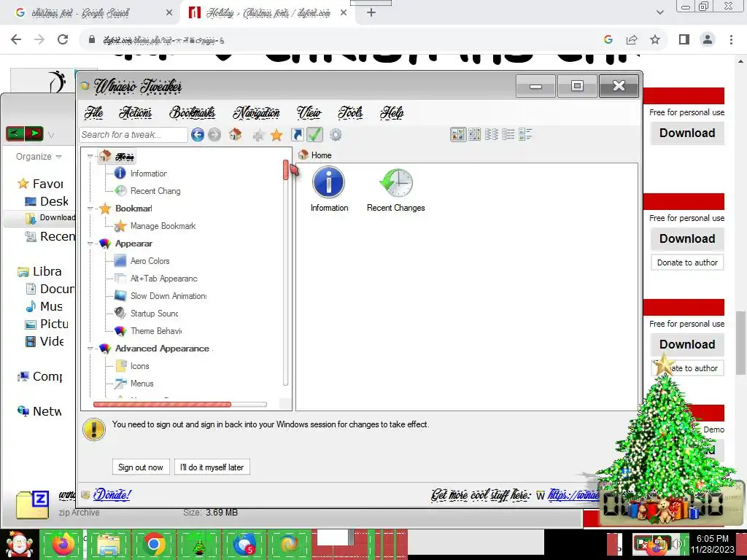Select Manage Bookmarks tree item
The height and width of the screenshot is (560, 747).
(x=163, y=226)
